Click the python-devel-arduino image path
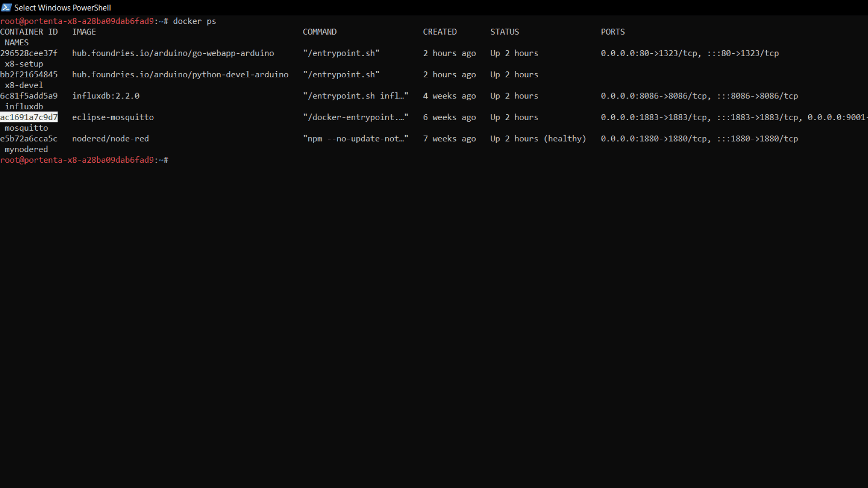This screenshot has width=868, height=488. point(180,75)
